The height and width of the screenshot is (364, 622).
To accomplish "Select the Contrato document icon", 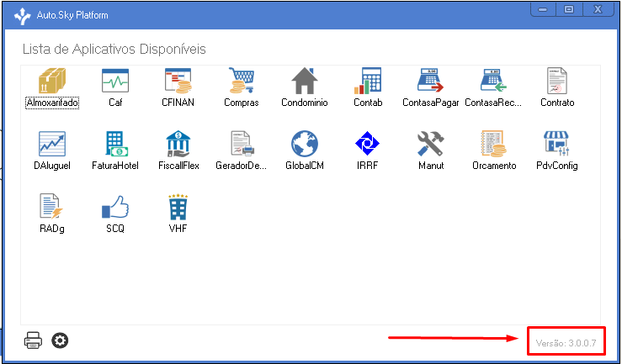I will [557, 81].
